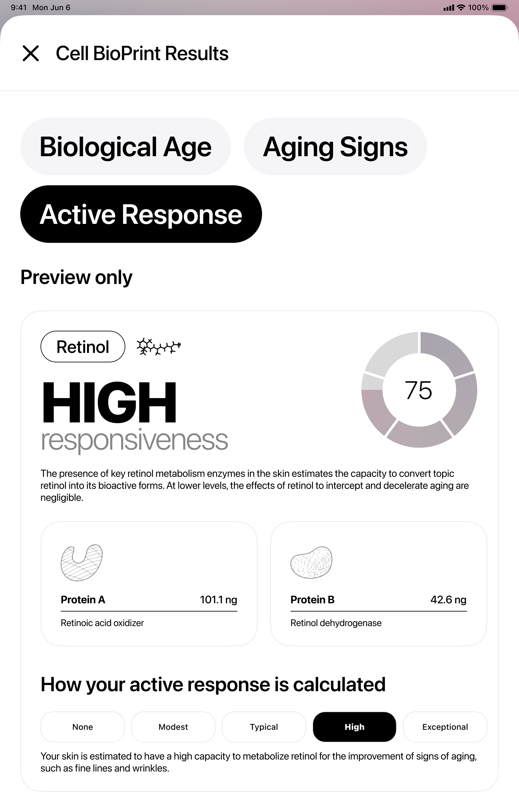This screenshot has height=812, width=519.
Task: Close the Cell BioPrint Results sheet
Action: 31,53
